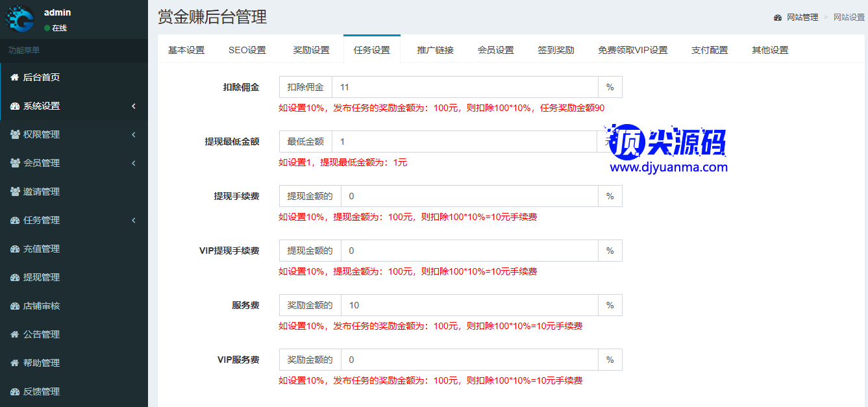
Task: Click the 扣除佣金 input field
Action: click(464, 87)
